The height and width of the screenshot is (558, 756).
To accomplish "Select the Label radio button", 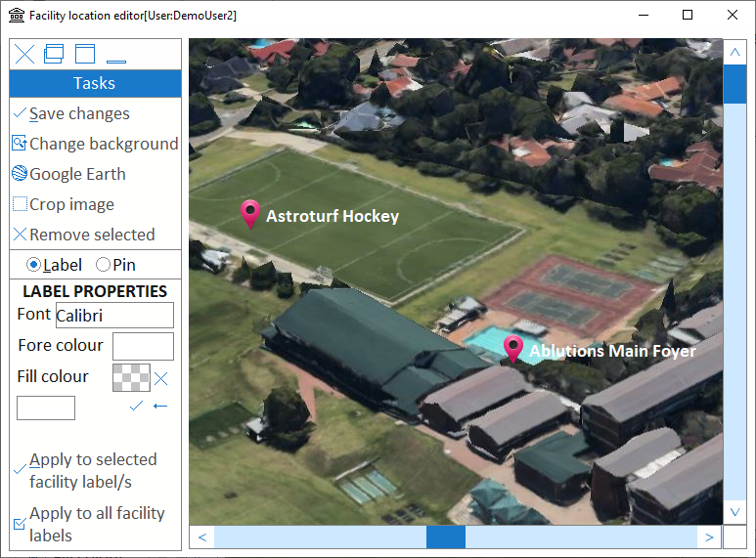I will tap(34, 265).
